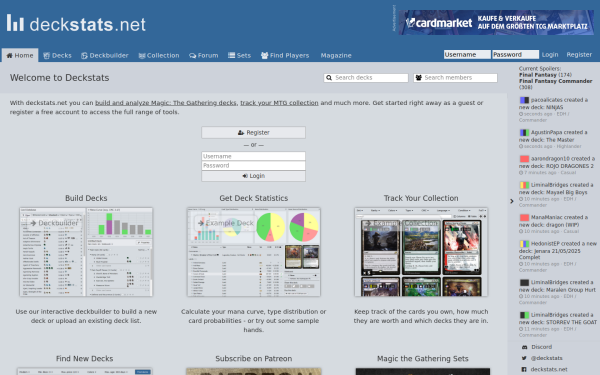Click the center Login button
This screenshot has width=600, height=375.
click(x=253, y=176)
